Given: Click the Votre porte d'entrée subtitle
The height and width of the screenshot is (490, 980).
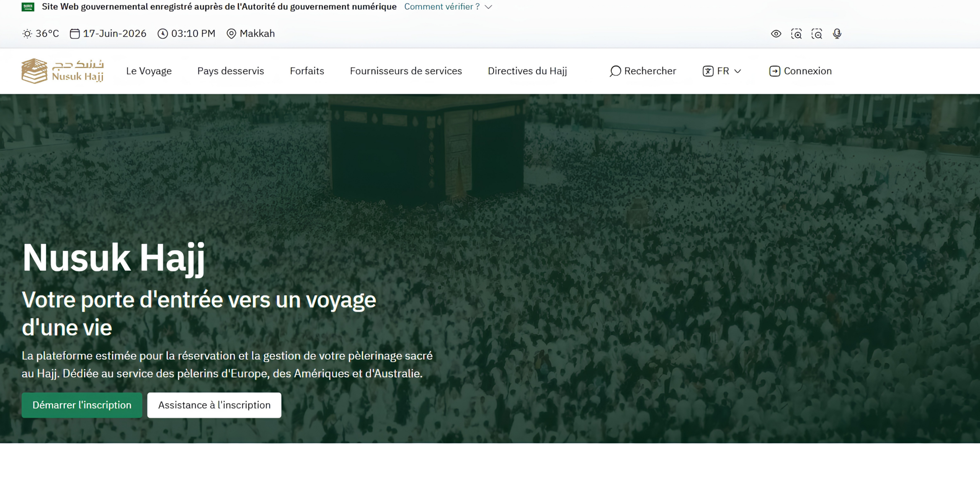Looking at the screenshot, I should tap(199, 314).
